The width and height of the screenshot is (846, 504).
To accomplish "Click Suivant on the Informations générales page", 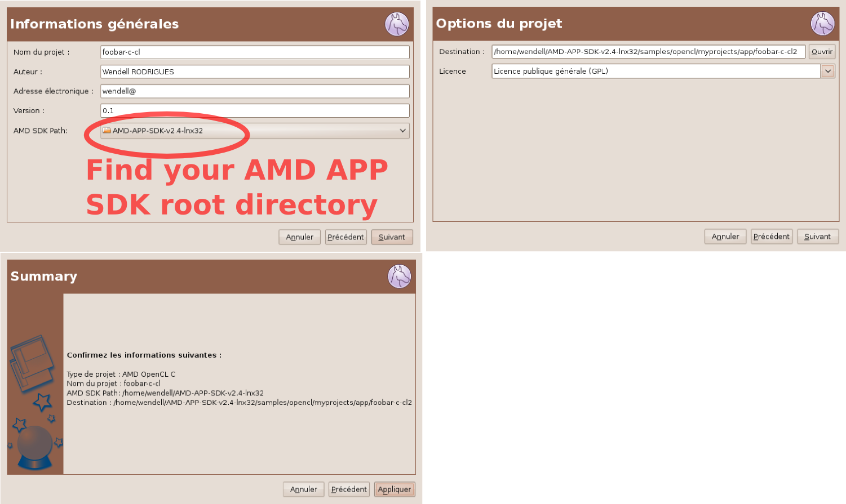I will (392, 237).
